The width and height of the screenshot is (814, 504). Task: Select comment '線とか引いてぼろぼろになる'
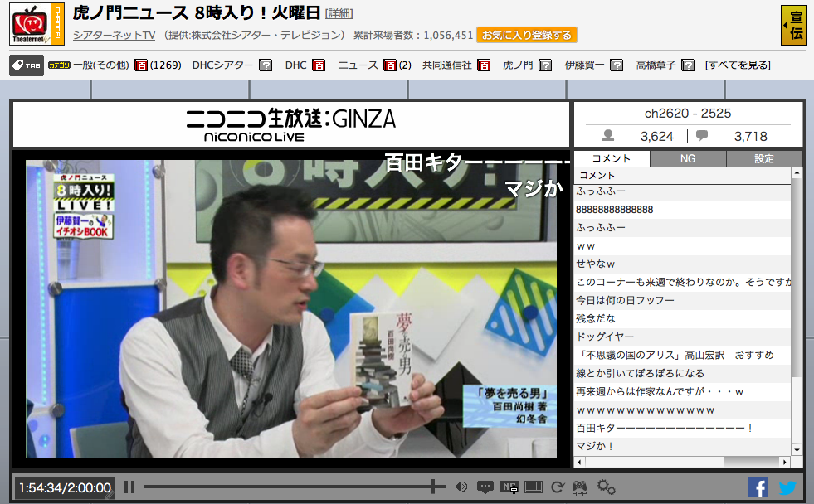(682, 373)
